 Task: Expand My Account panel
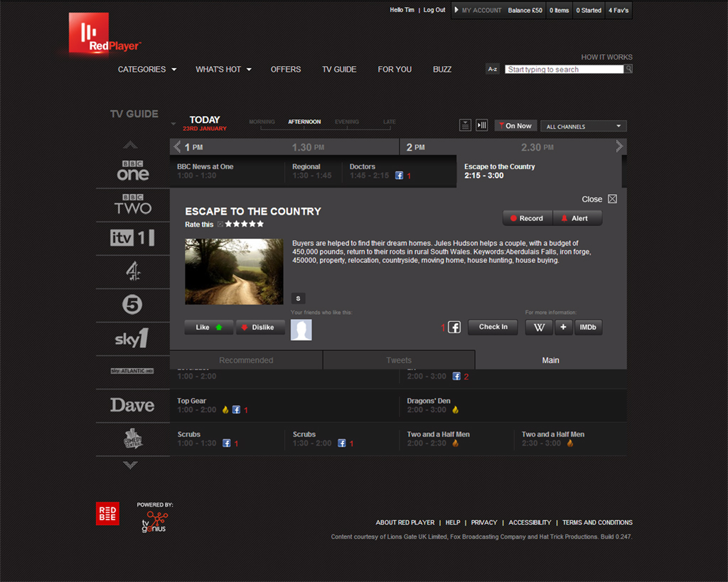(478, 10)
